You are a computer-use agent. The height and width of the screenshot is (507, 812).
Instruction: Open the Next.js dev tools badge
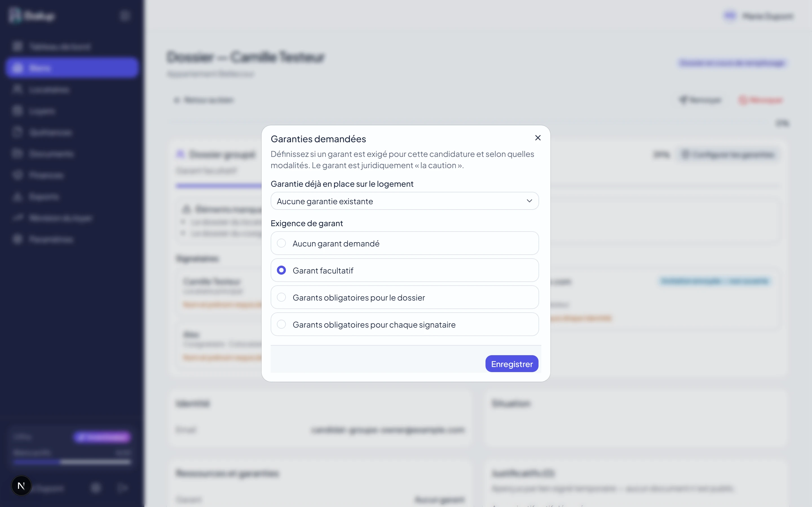[x=21, y=485]
